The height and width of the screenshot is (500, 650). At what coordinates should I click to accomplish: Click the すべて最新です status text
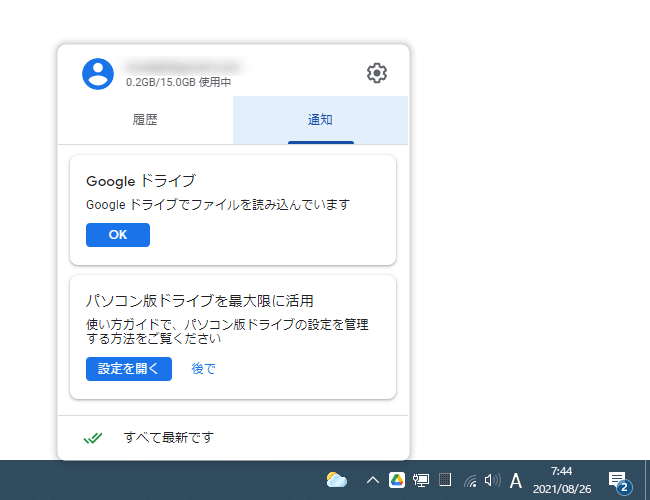pyautogui.click(x=168, y=437)
